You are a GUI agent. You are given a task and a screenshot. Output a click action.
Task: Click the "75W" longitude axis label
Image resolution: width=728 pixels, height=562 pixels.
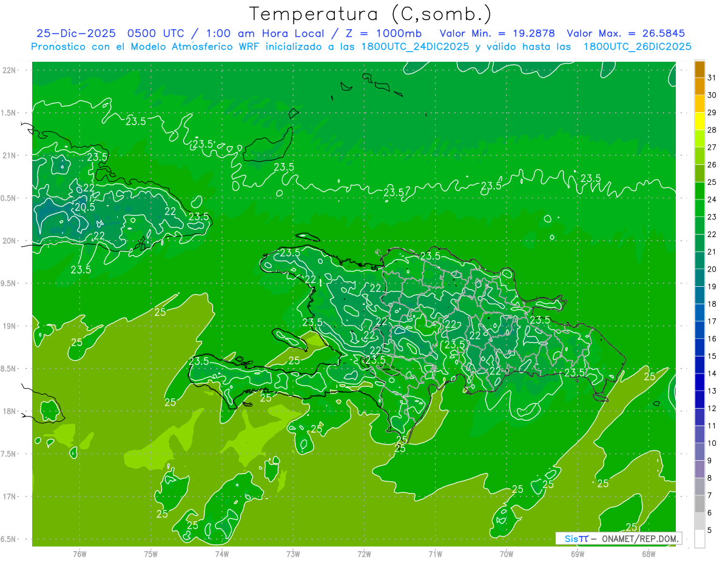(x=151, y=554)
